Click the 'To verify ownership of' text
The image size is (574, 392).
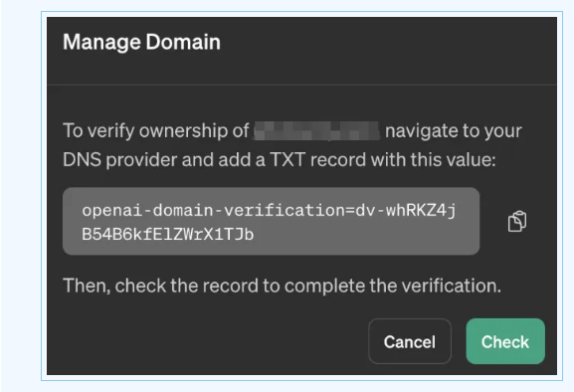coord(156,130)
